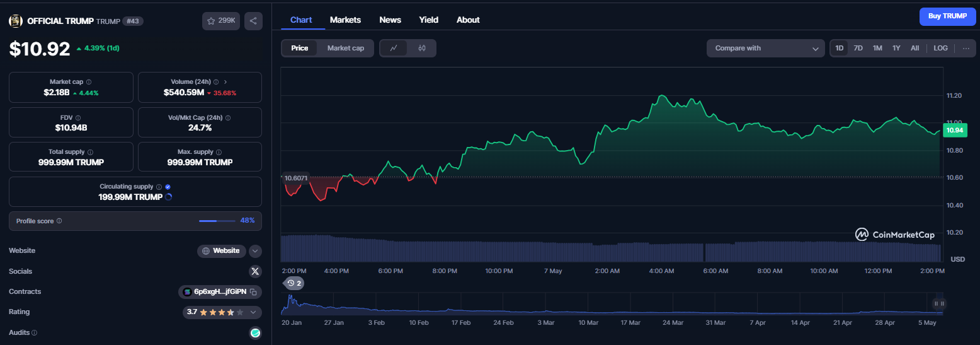Open the X social link icon
This screenshot has height=345, width=980.
click(x=254, y=271)
